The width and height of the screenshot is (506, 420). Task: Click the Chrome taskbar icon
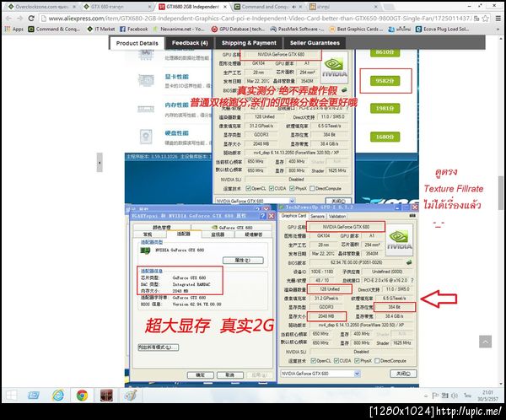click(x=82, y=396)
